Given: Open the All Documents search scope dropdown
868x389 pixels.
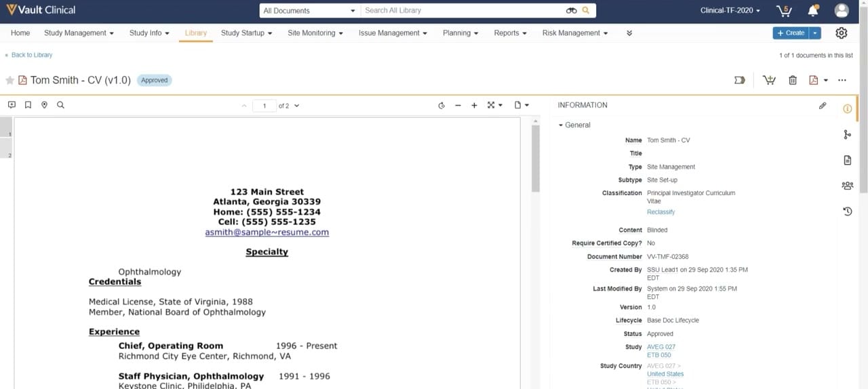Looking at the screenshot, I should coord(309,10).
